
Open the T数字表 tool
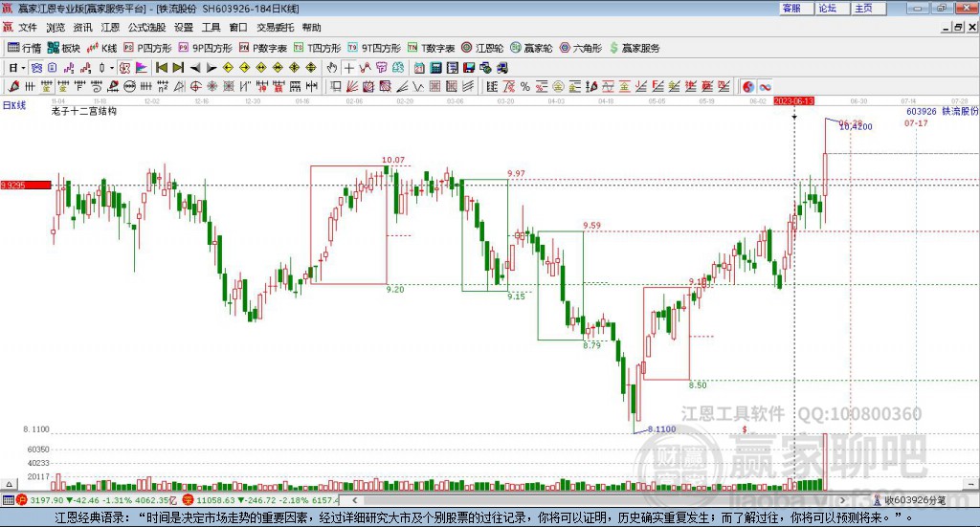pos(432,48)
